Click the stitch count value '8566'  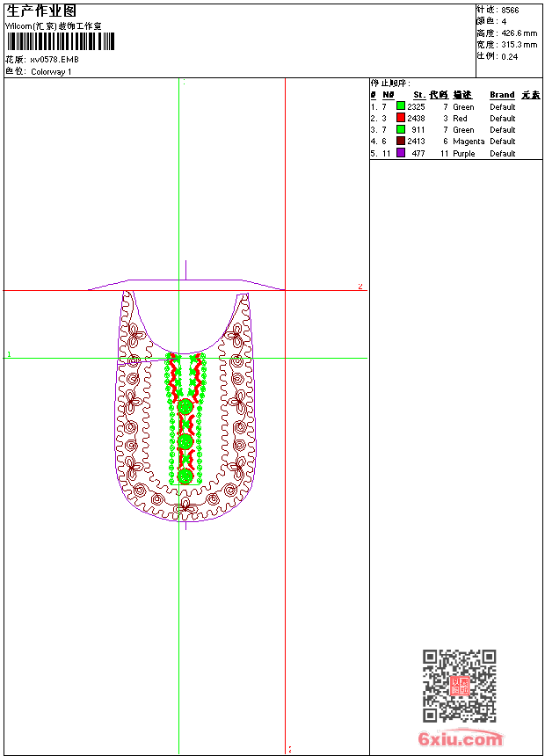[510, 11]
